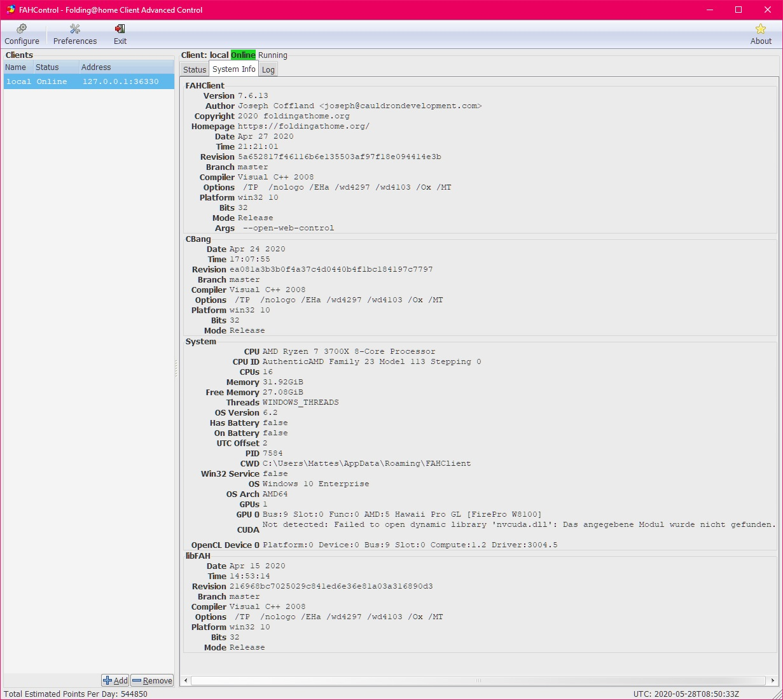Click the FAHClient version 7.6.13 value
This screenshot has height=700, width=783.
tap(253, 95)
